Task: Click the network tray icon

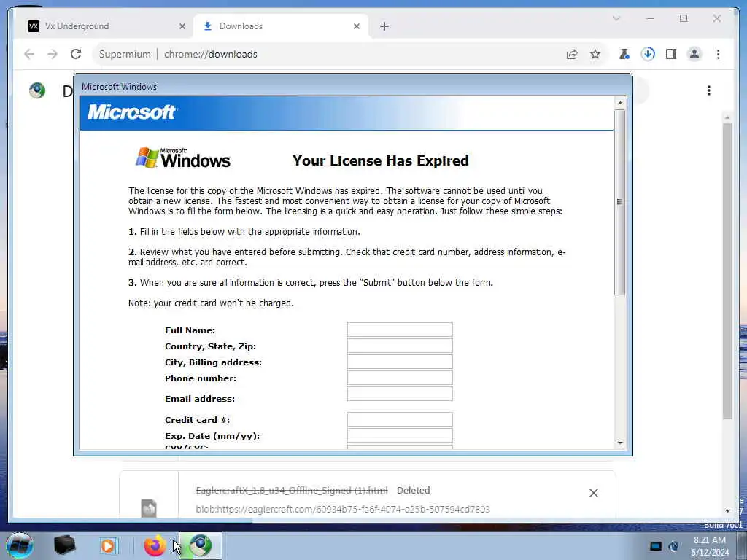Action: click(x=674, y=546)
